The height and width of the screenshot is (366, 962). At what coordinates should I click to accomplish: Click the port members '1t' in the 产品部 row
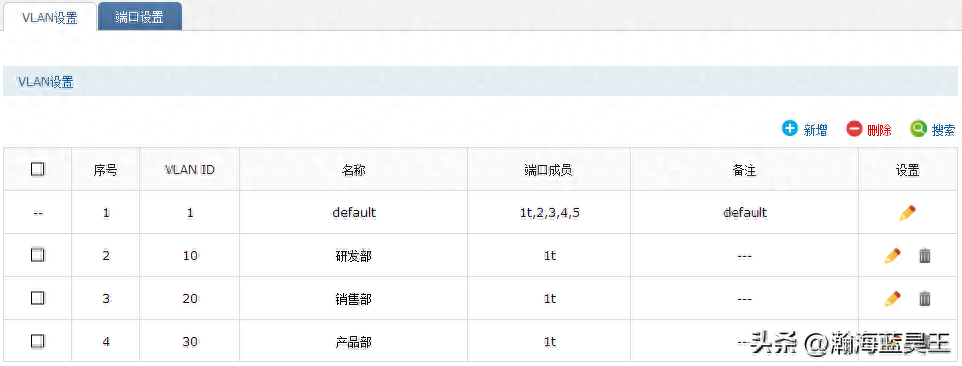[550, 341]
